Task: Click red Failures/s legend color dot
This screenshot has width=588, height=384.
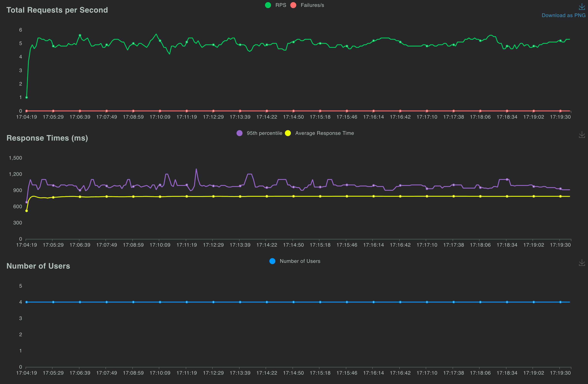Action: 293,5
